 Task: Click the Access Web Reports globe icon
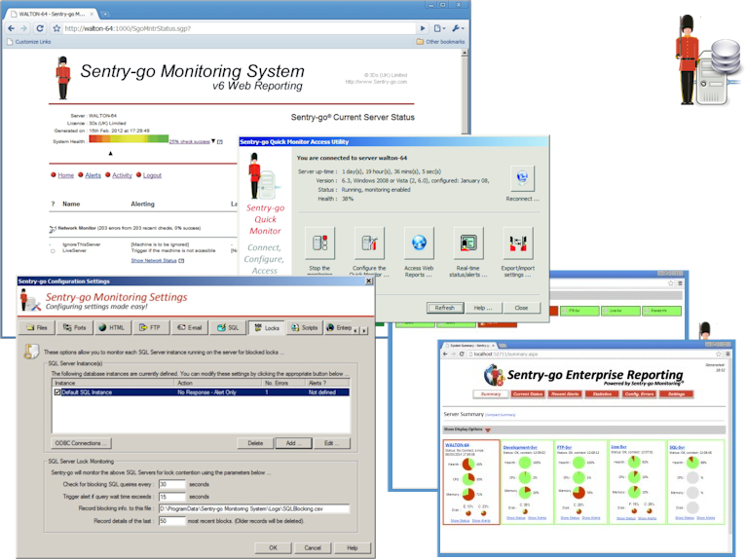pyautogui.click(x=419, y=243)
